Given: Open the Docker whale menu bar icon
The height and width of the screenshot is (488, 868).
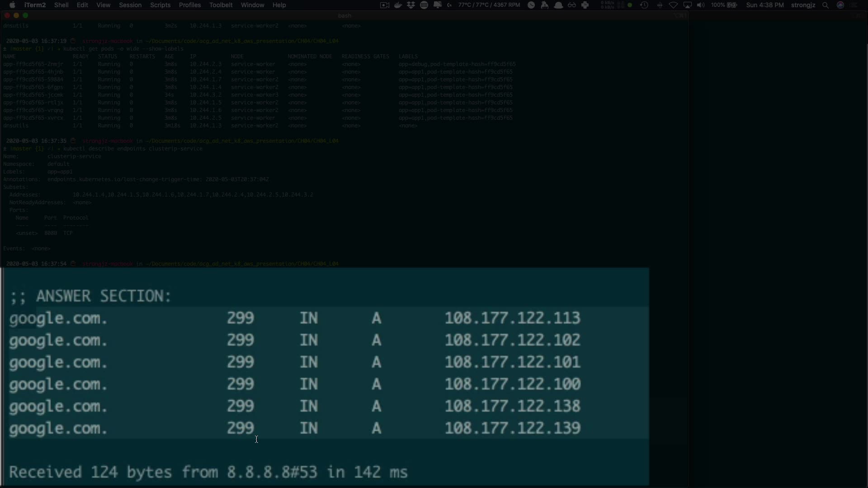Looking at the screenshot, I should point(398,5).
